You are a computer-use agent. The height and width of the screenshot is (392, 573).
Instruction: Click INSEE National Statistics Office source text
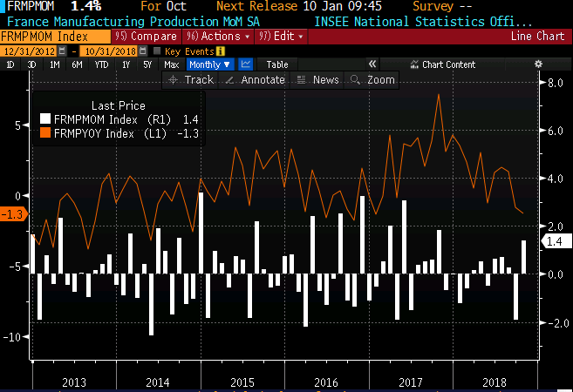tap(423, 22)
